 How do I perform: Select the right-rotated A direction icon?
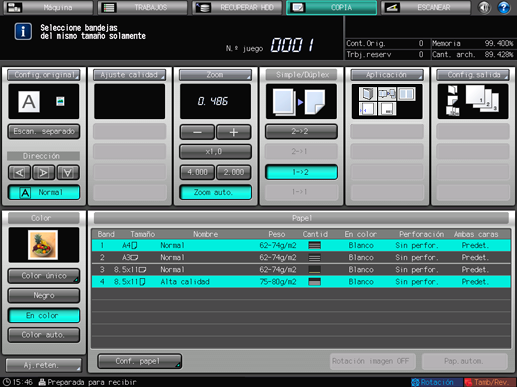click(43, 172)
